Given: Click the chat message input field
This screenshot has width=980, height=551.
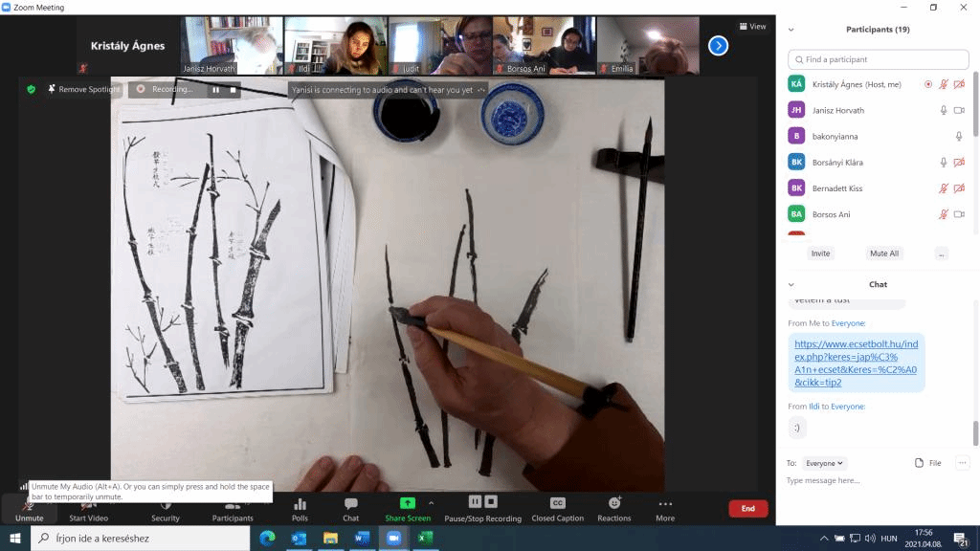Looking at the screenshot, I should point(877,480).
